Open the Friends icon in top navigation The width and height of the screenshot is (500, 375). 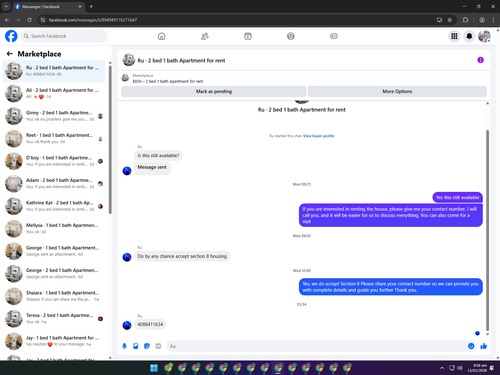pos(205,36)
